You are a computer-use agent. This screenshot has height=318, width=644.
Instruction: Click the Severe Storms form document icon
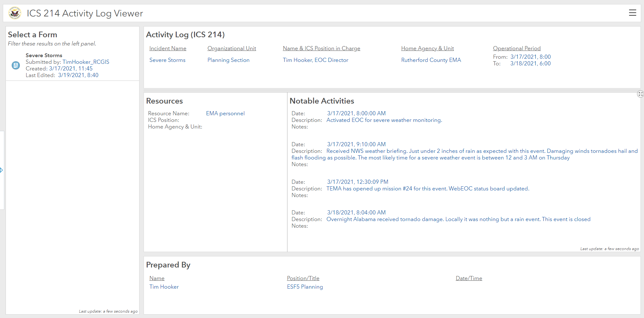(16, 65)
